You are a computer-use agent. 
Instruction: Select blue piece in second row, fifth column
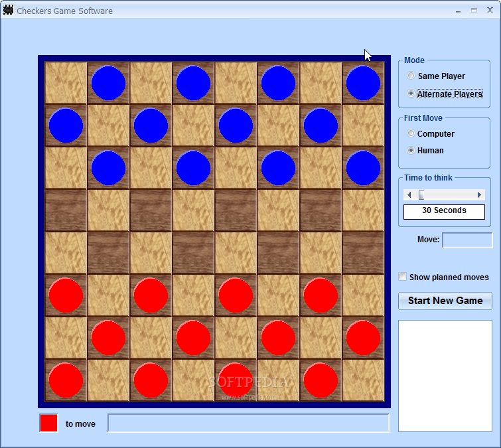(x=236, y=125)
